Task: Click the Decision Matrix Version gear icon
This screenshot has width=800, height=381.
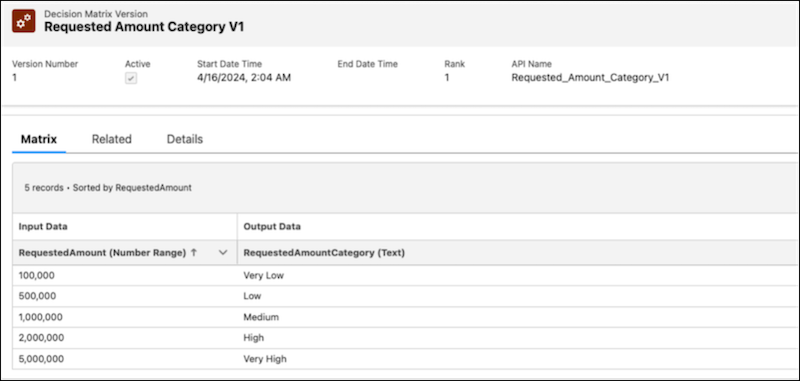Action: (x=23, y=21)
